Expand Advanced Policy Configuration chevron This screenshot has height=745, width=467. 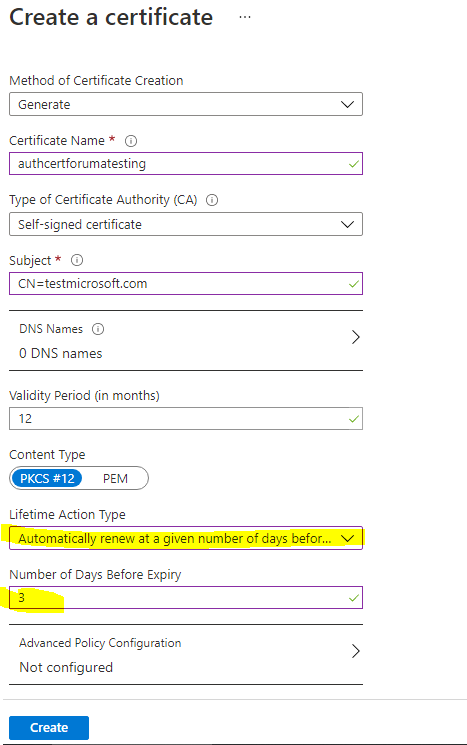[355, 651]
